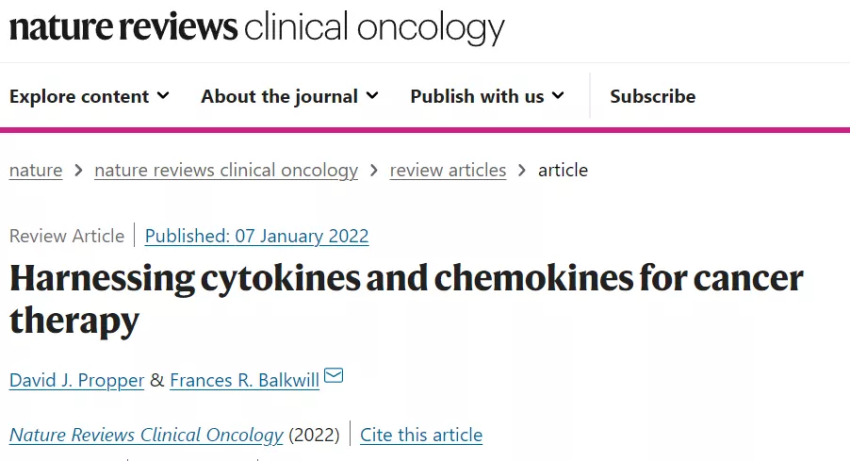Select Subscribe in the navigation bar
Screen dimensions: 851x461
coord(652,96)
